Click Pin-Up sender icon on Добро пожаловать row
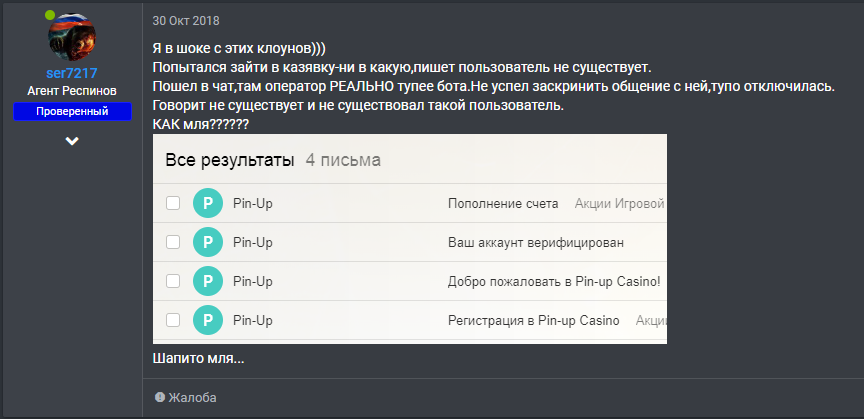 (207, 281)
